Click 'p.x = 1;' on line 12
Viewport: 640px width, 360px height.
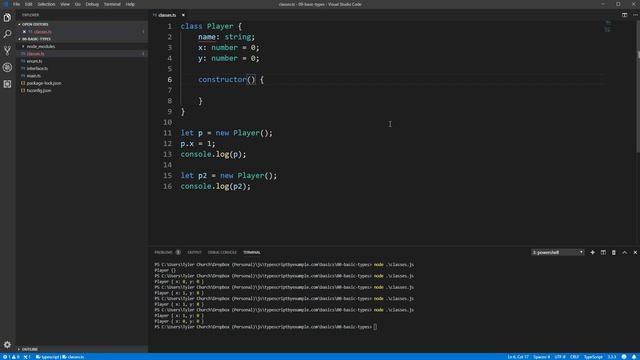pos(198,144)
